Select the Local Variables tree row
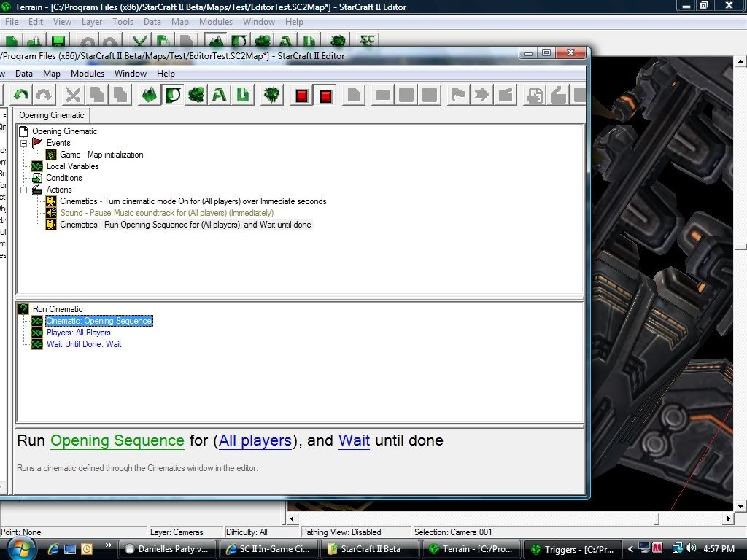 [x=72, y=166]
